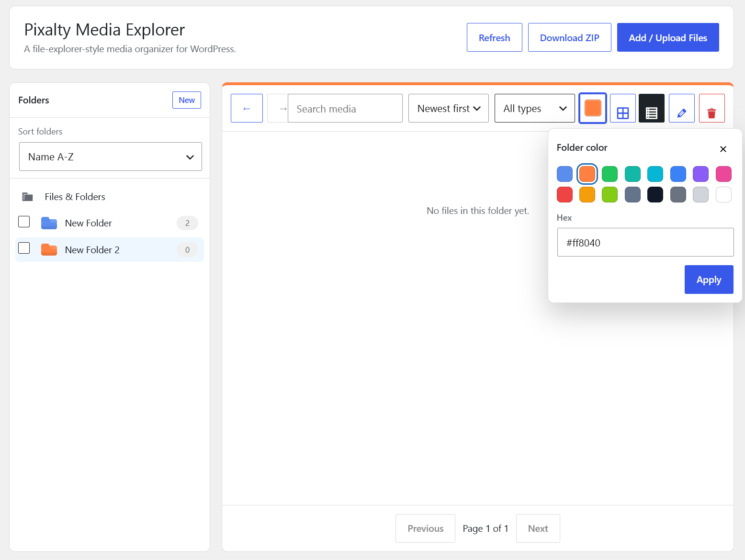The width and height of the screenshot is (745, 560).
Task: Open the folder color picker button
Action: (x=593, y=108)
